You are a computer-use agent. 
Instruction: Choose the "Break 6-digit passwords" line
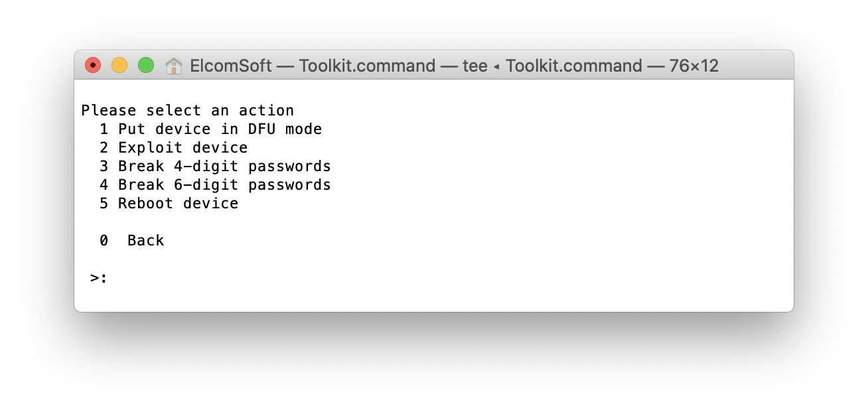tap(224, 184)
